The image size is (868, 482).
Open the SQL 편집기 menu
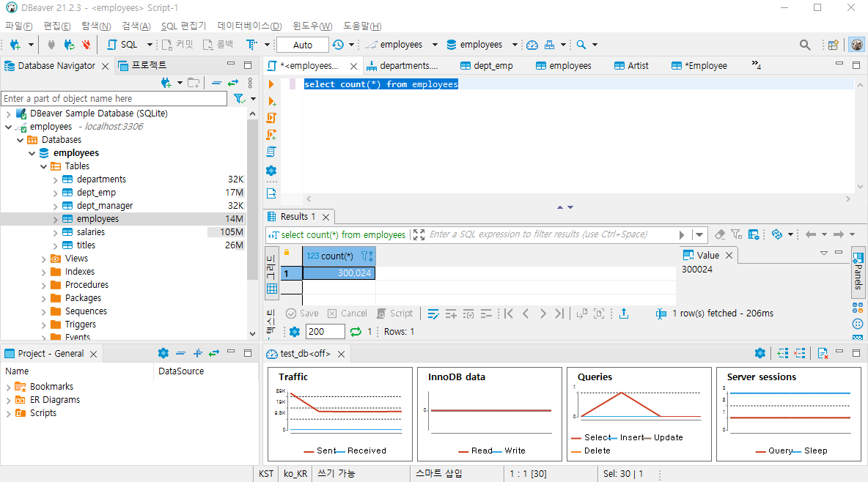tap(183, 26)
